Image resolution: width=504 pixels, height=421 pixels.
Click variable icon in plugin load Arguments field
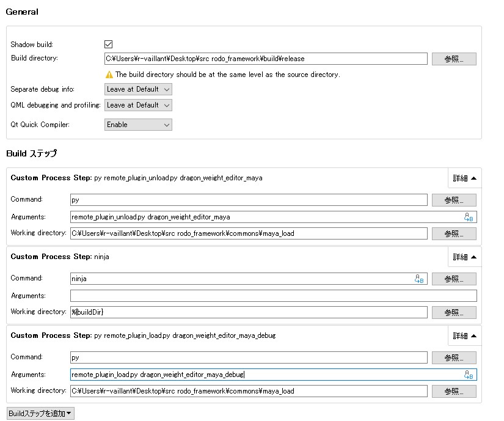[x=469, y=375]
